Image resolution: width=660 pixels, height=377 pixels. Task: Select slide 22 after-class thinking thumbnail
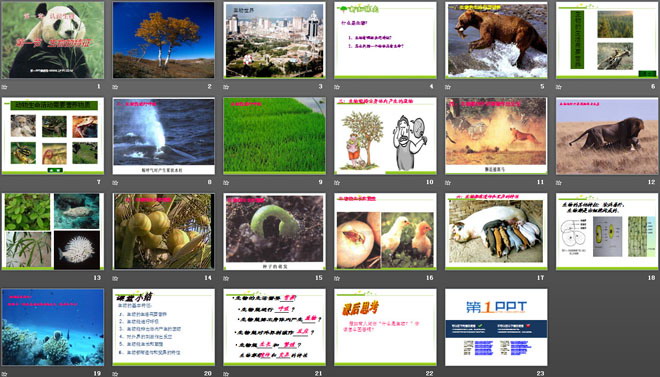(385, 327)
